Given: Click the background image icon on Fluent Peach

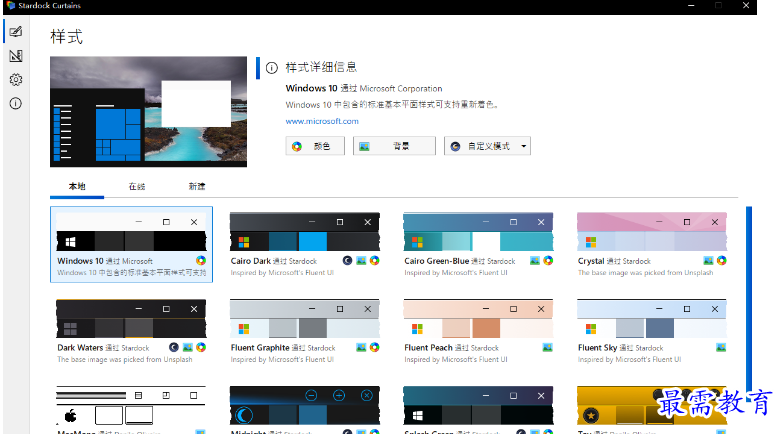Looking at the screenshot, I should click(547, 347).
